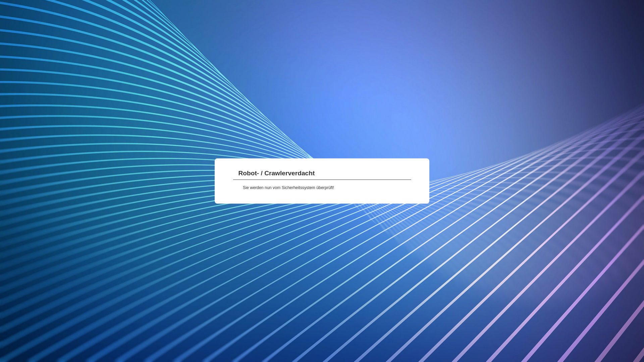Click the "Sie werden nun vom Sicherheitssystem überprüft!" message

pos(288,188)
